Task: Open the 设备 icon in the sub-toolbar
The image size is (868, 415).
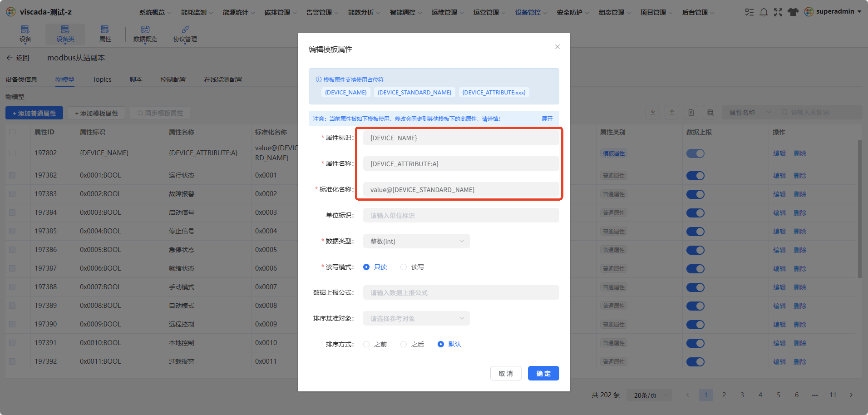Action: 25,34
